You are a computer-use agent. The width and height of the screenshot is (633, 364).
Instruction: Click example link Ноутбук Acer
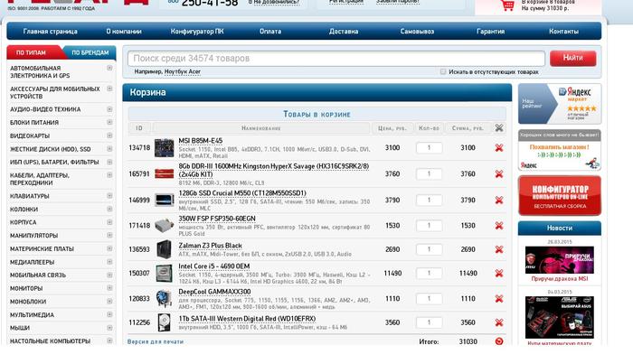pos(183,71)
